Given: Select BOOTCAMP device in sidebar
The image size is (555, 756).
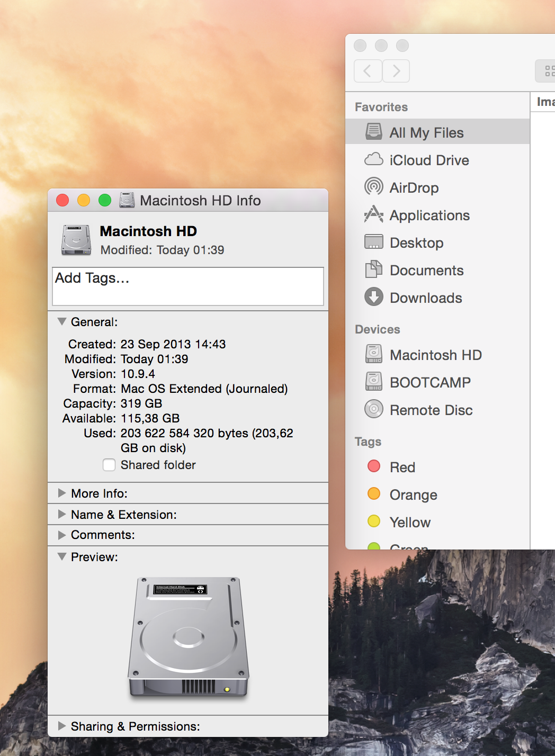Looking at the screenshot, I should (437, 382).
